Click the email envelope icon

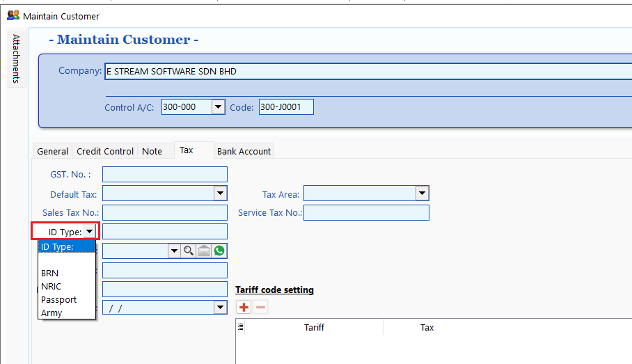coord(204,251)
